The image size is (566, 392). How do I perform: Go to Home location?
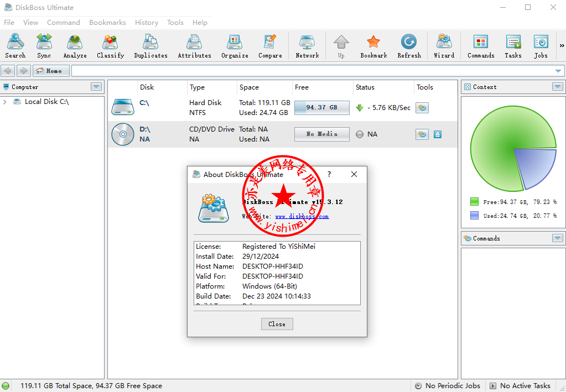(x=51, y=71)
